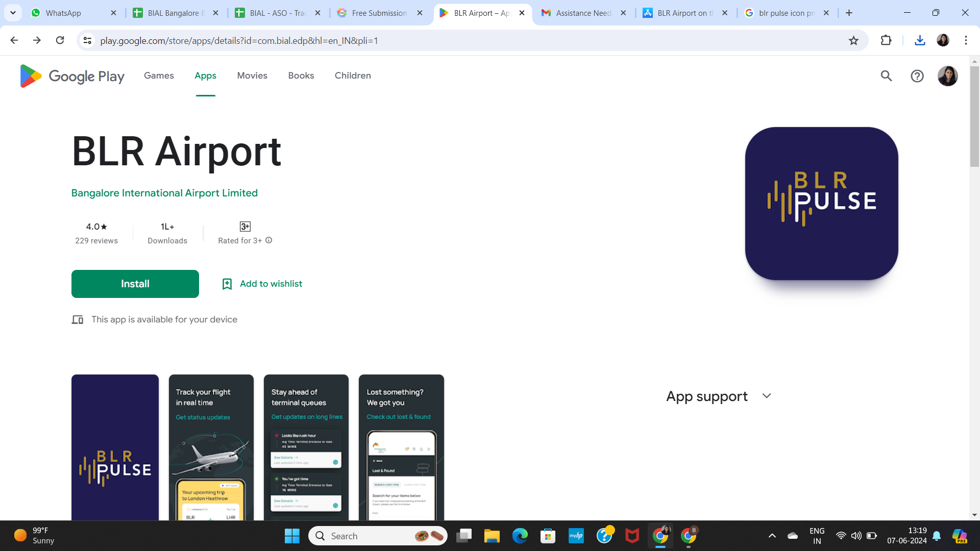Open Chrome three-dot menu
This screenshot has width=980, height=551.
point(966,40)
